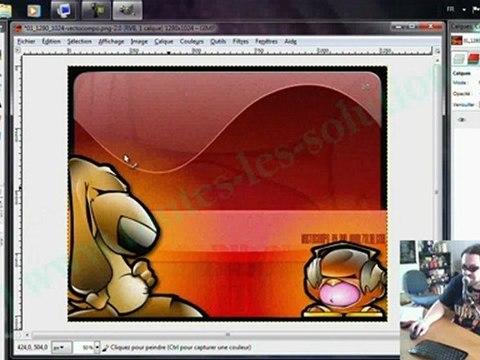Click the Verrouiller label in Calques panel
Image resolution: width=480 pixels, height=360 pixels.
463,104
